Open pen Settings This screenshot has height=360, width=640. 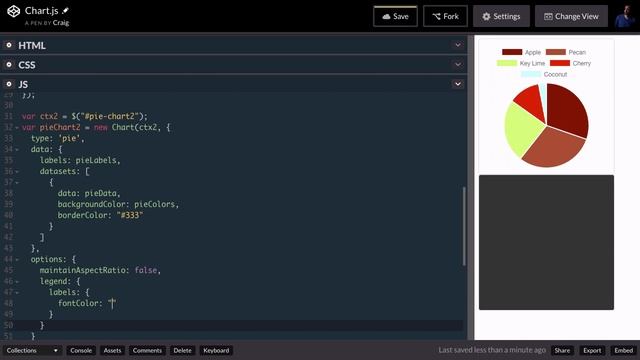[501, 16]
